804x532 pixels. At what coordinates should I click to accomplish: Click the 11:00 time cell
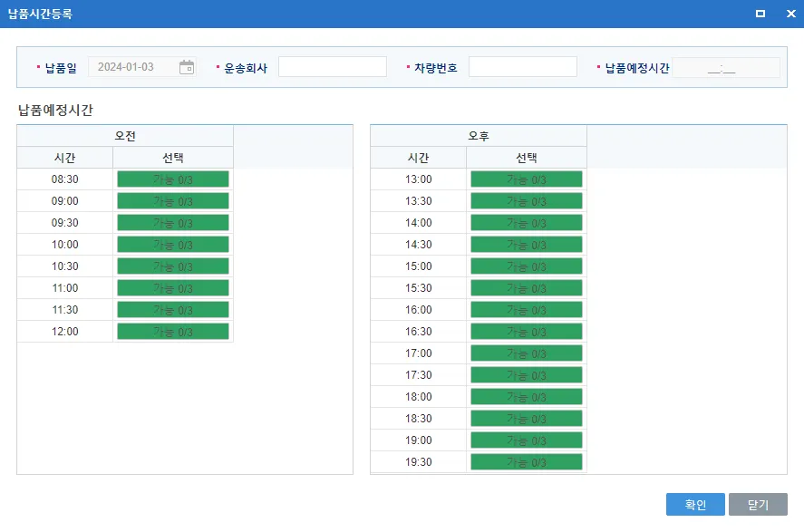point(65,288)
